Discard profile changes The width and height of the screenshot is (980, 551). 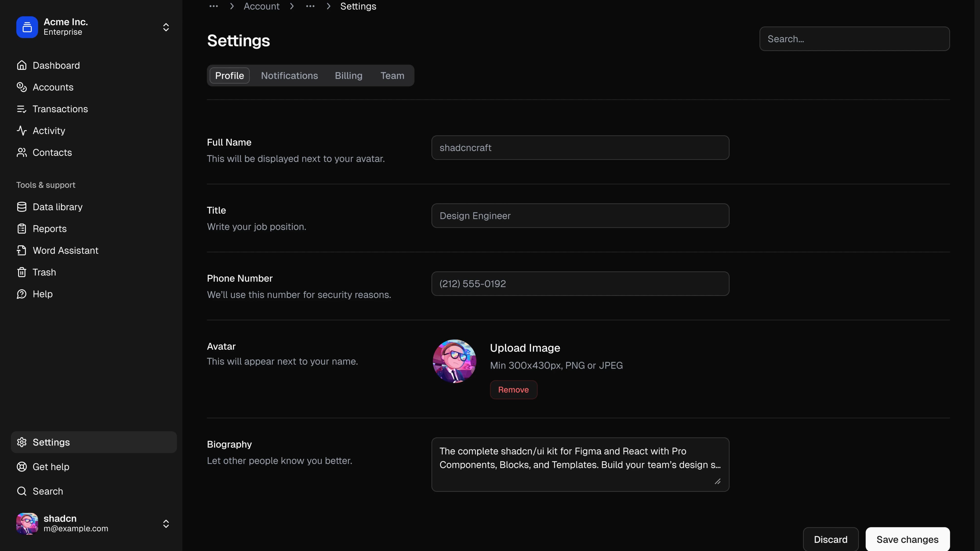tap(830, 539)
